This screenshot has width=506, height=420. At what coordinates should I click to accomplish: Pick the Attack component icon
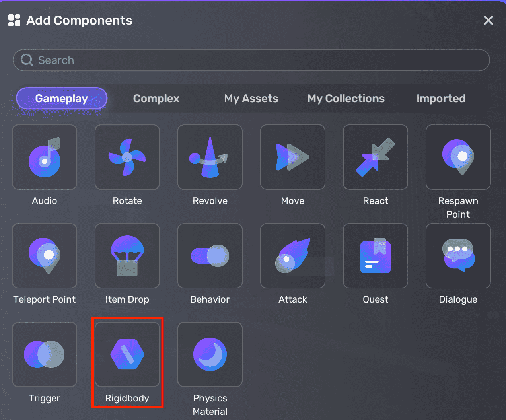tap(293, 256)
